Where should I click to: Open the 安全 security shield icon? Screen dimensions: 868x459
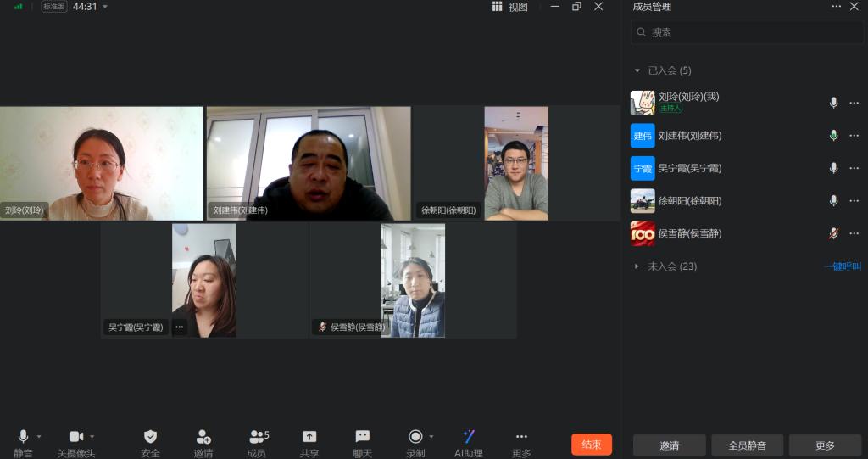(x=150, y=437)
